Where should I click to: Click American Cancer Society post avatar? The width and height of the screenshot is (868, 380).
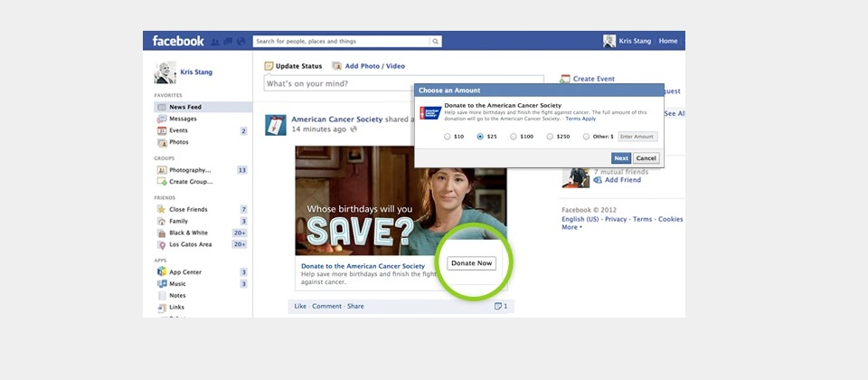coord(276,125)
